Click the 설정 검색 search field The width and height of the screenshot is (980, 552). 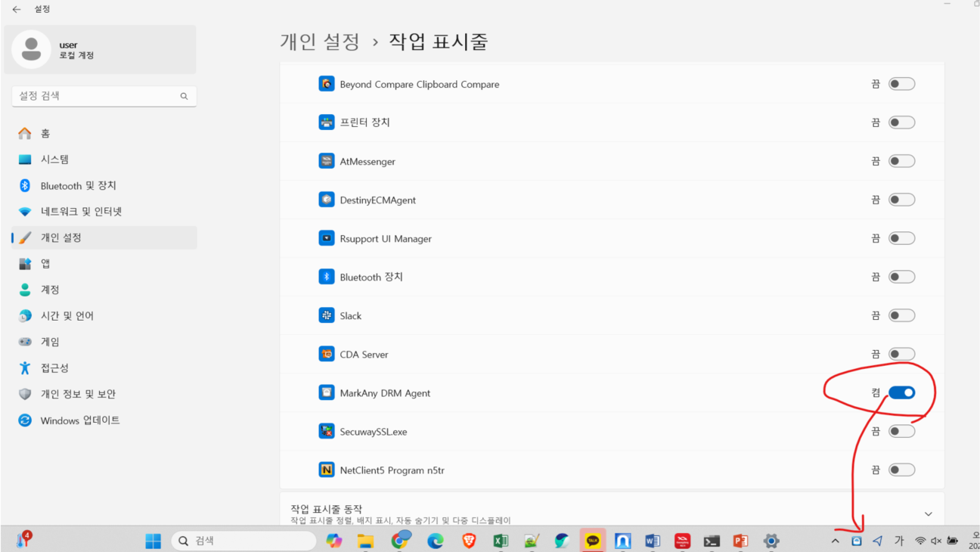coord(104,96)
